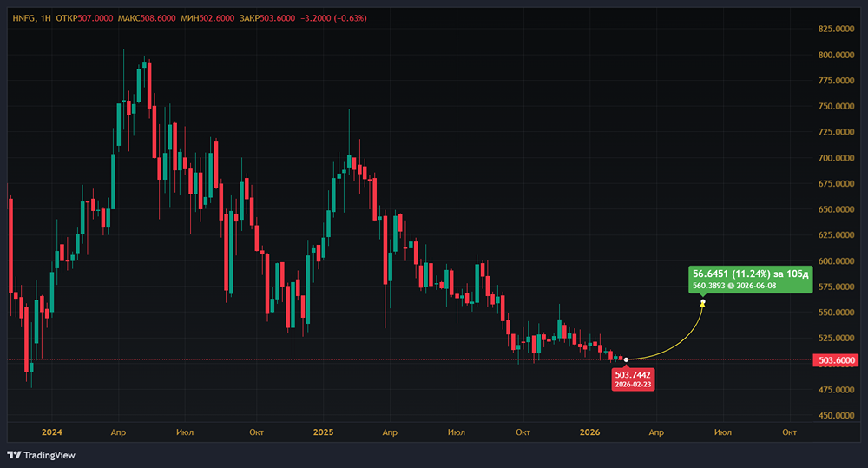Click the 2026-02-23 date on red label
868x468 pixels.
coord(633,385)
